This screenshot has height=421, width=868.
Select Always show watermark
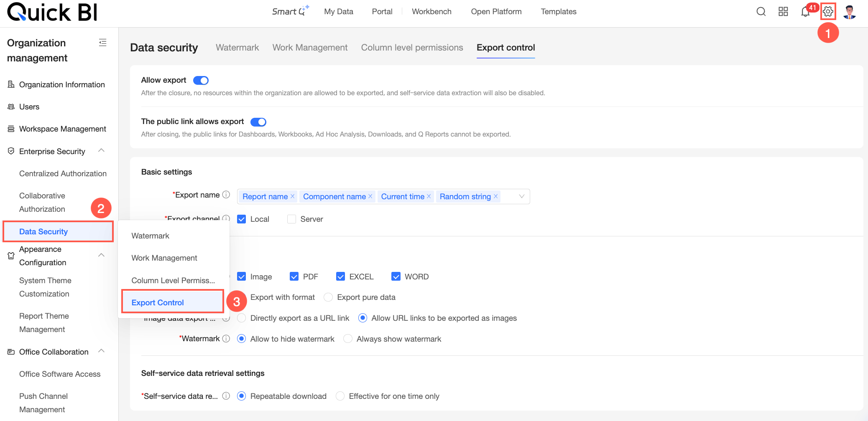(348, 339)
